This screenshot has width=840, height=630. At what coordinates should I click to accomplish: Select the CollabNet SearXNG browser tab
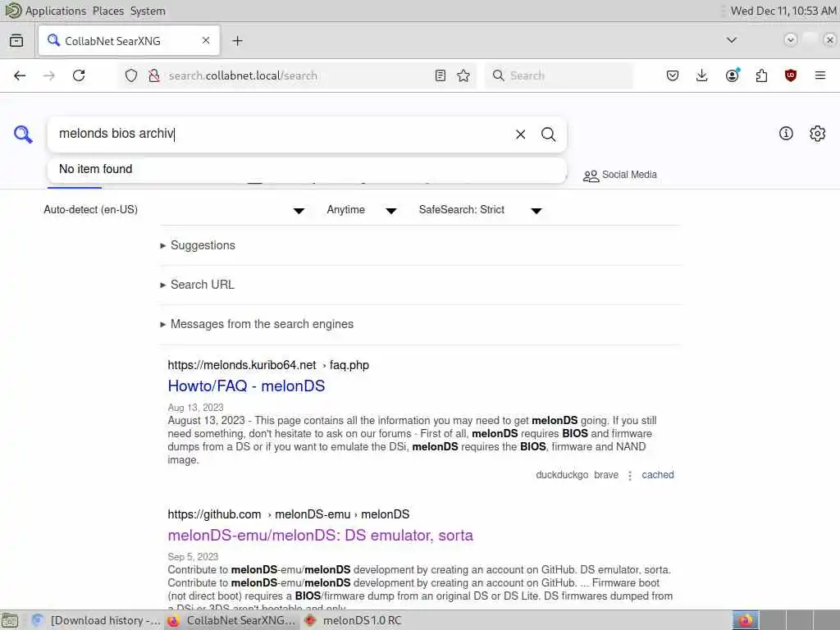point(129,41)
